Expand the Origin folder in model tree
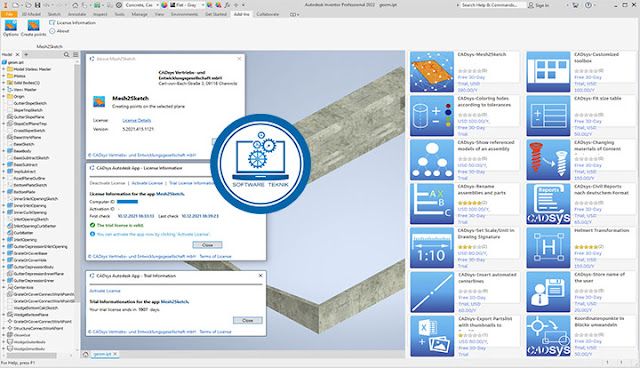The image size is (640, 368). click(4, 97)
